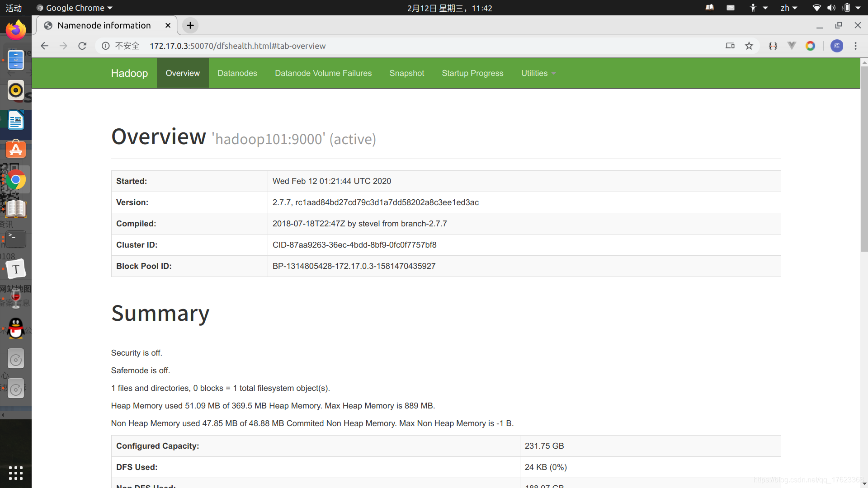This screenshot has width=868, height=488.
Task: Open the clock and calendar in top bar
Action: (x=449, y=8)
